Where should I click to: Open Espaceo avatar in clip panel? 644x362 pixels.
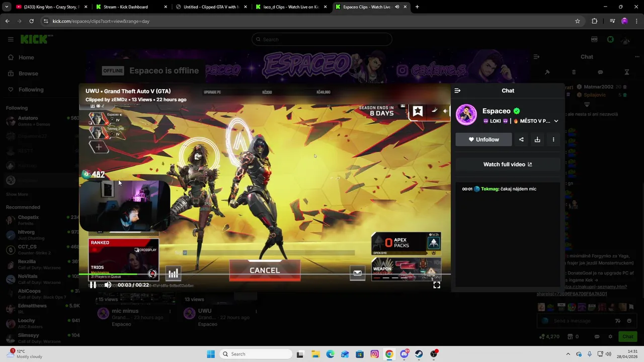[x=466, y=115]
